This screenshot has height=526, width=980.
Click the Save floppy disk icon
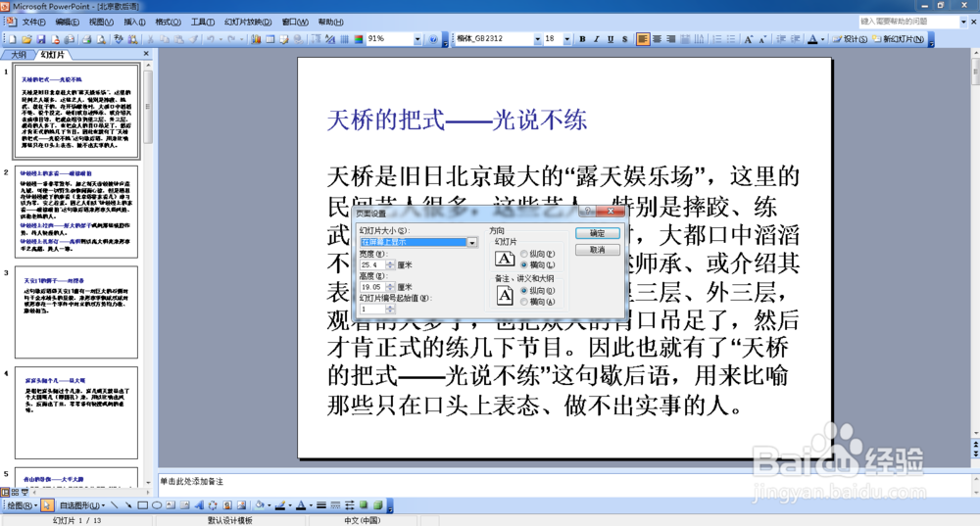click(40, 39)
